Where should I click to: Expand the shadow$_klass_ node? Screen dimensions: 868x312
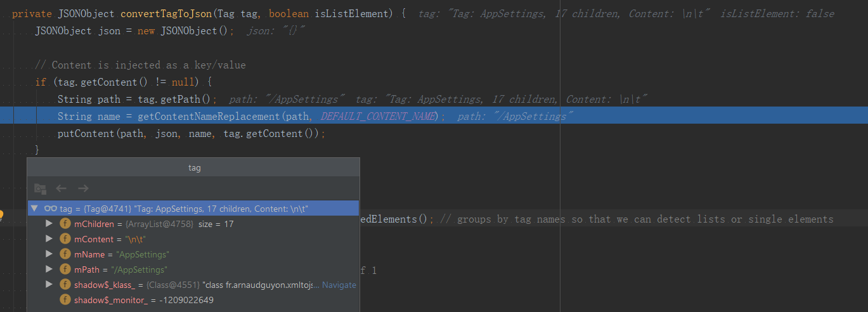click(49, 285)
